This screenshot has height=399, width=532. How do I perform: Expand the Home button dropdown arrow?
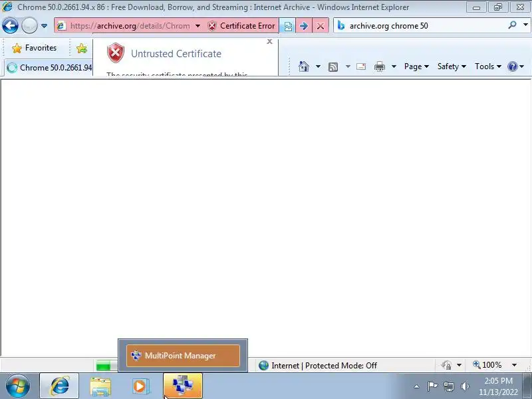click(x=318, y=66)
